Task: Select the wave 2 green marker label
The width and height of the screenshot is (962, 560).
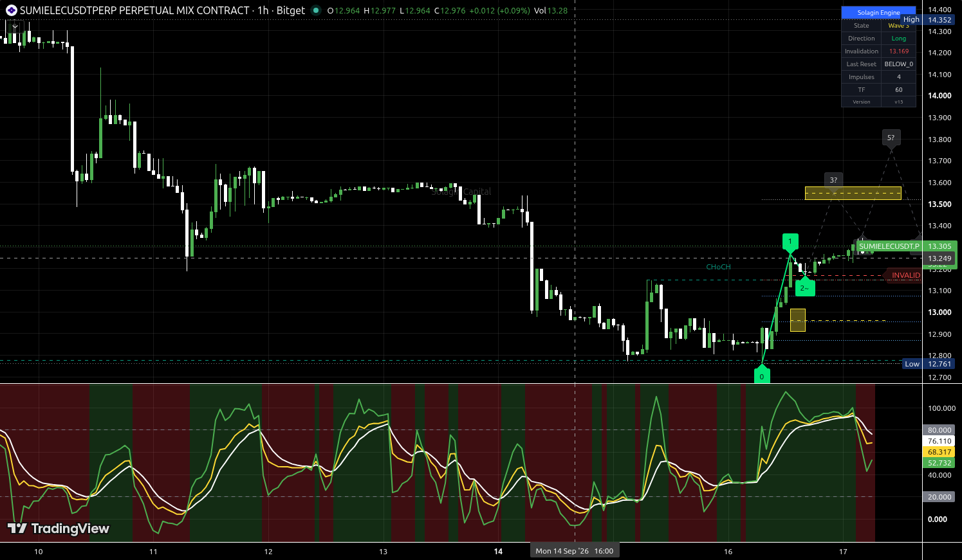Action: (805, 288)
